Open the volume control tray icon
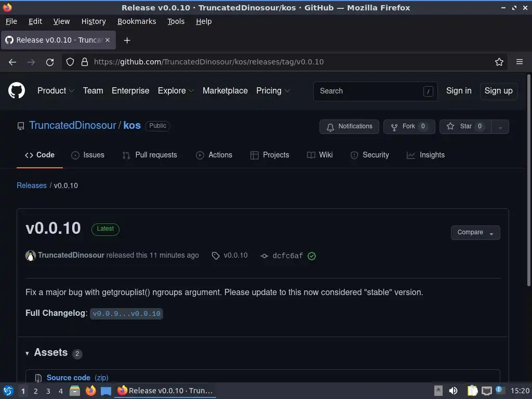The height and width of the screenshot is (399, 532). click(x=453, y=391)
